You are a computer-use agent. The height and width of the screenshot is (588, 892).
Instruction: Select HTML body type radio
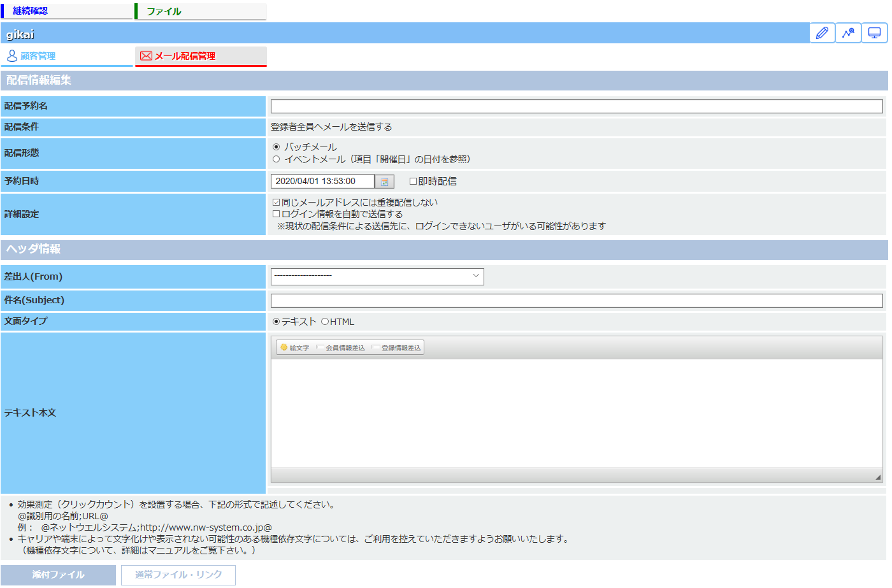(x=325, y=322)
